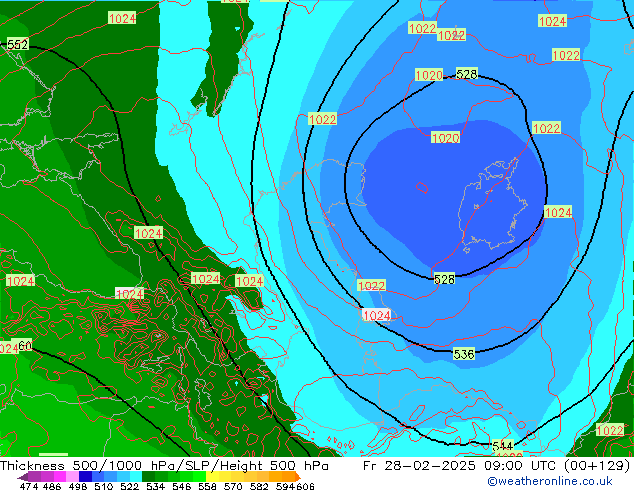Click the legend value 510

tap(104, 486)
